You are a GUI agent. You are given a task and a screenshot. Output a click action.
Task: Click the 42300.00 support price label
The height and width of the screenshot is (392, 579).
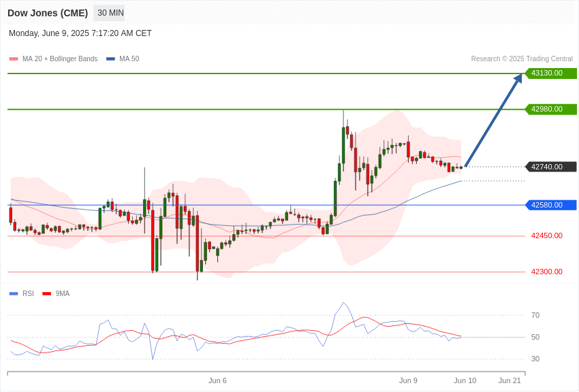click(x=547, y=272)
